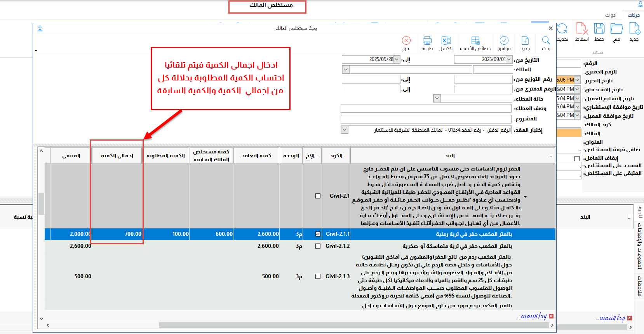The height and width of the screenshot is (334, 644).
Task: Uncheck the Civil-2.1.1 row checkbox
Action: coord(318,234)
